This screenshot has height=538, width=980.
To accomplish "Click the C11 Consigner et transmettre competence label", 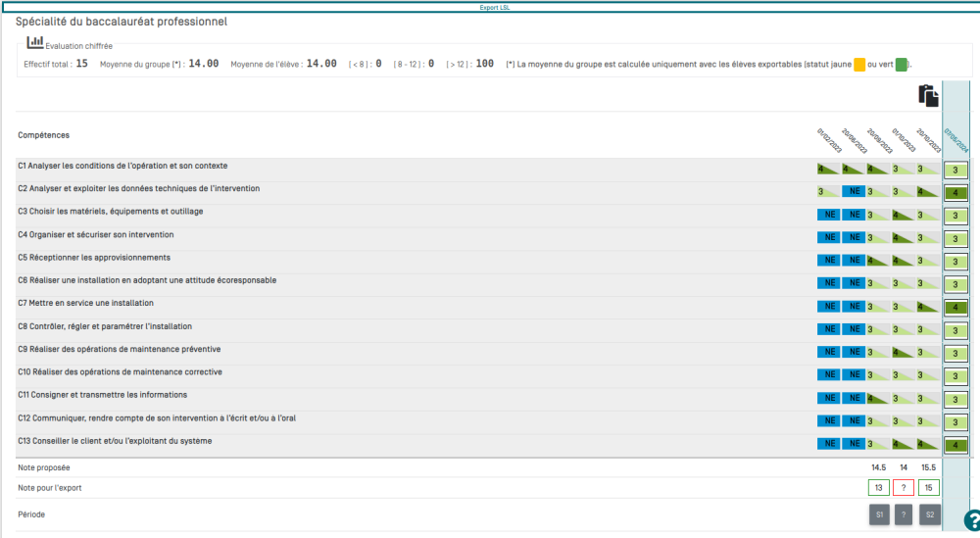I will [x=102, y=395].
